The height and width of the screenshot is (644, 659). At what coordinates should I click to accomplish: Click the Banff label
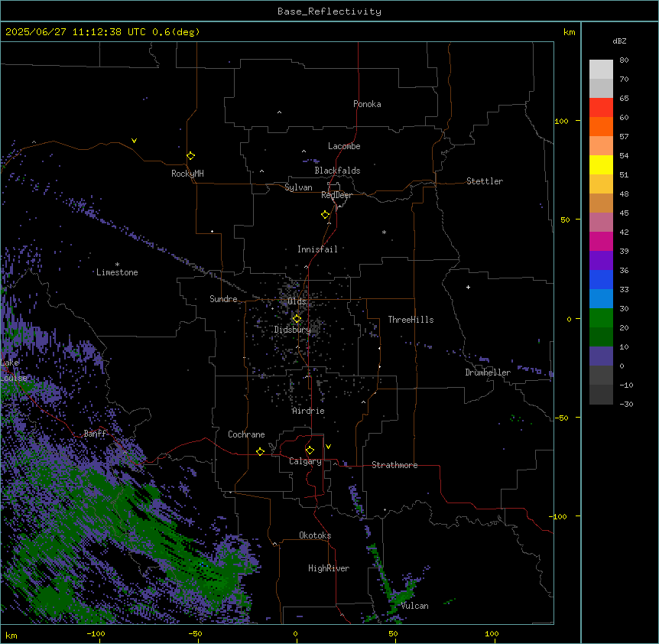pyautogui.click(x=96, y=434)
